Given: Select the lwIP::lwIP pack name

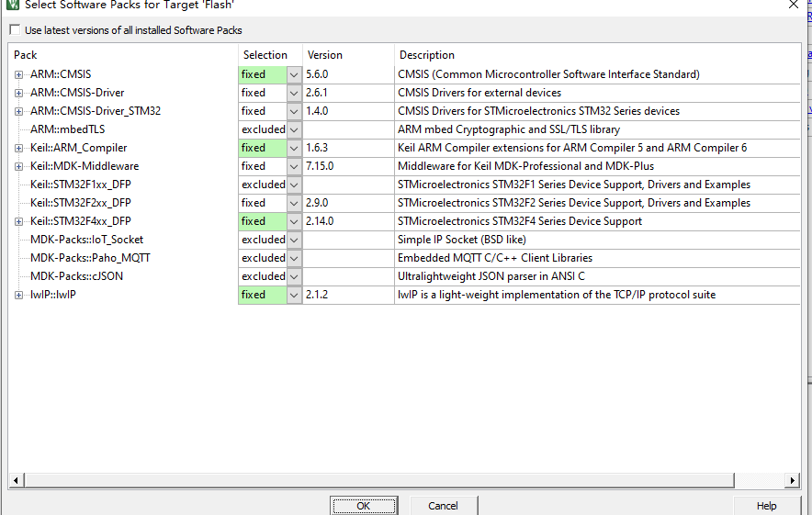Looking at the screenshot, I should (53, 295).
